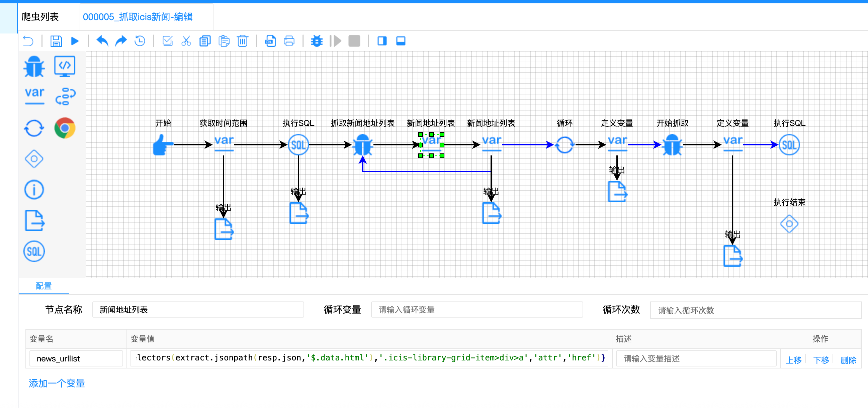Click the 执行结束 node on canvas
The height and width of the screenshot is (408, 868).
point(789,223)
